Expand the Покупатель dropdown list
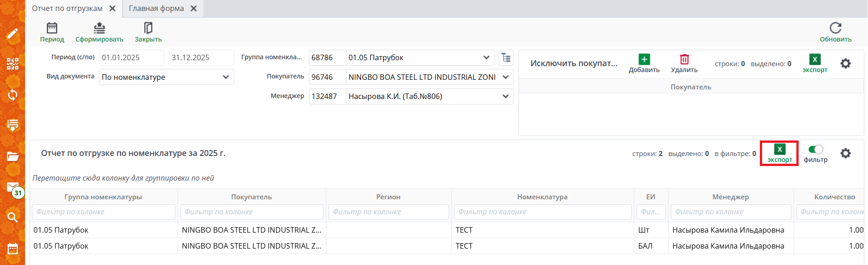 click(506, 77)
